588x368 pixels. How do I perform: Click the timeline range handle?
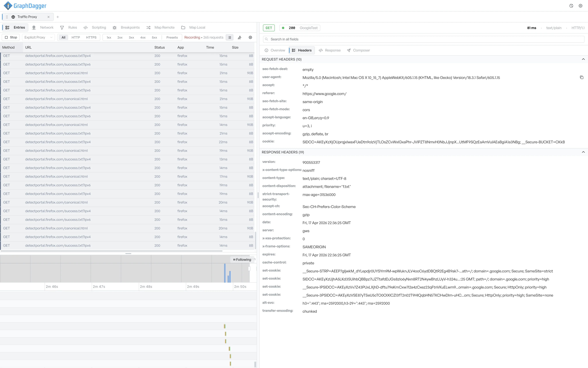(x=249, y=269)
